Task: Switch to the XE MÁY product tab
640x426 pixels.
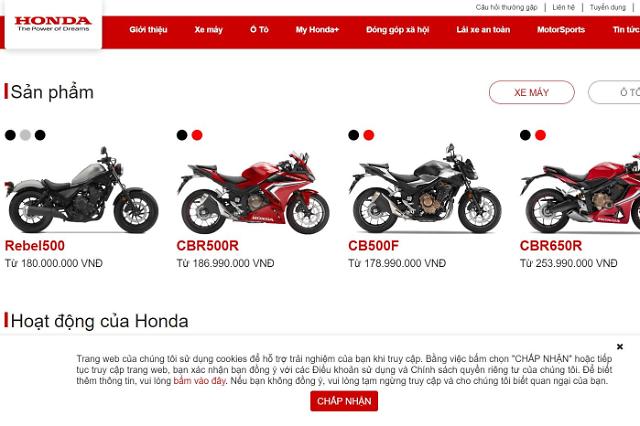Action: click(x=531, y=92)
